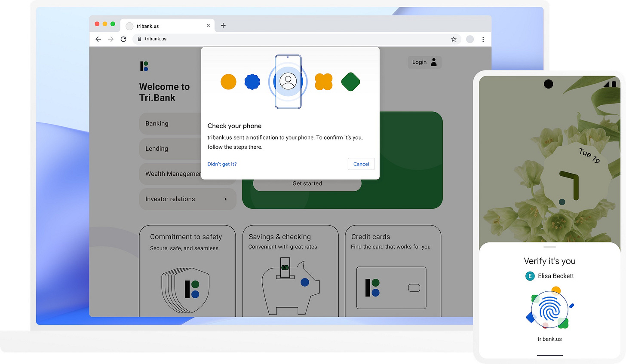
Task: Click the shield icon in safety card
Action: pos(185,290)
